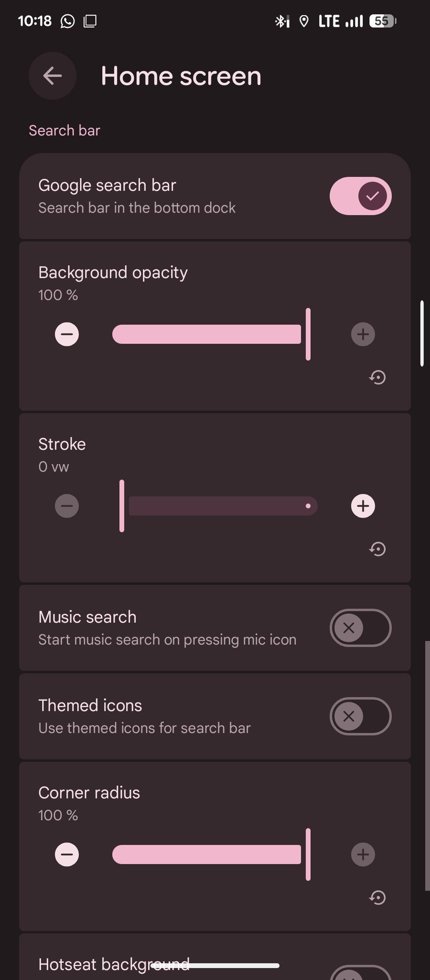Tap the Music search setting row text
Viewport: 430px width, 980px height.
(167, 628)
